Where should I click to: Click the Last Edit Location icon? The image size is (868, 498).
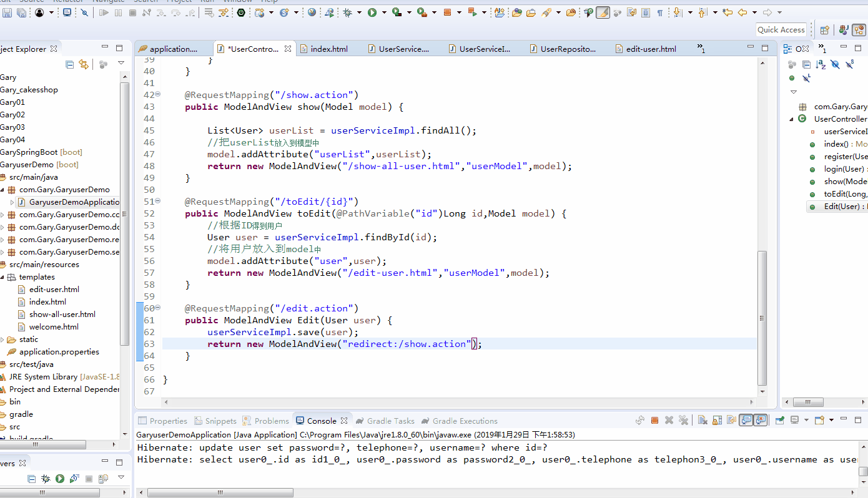click(727, 12)
